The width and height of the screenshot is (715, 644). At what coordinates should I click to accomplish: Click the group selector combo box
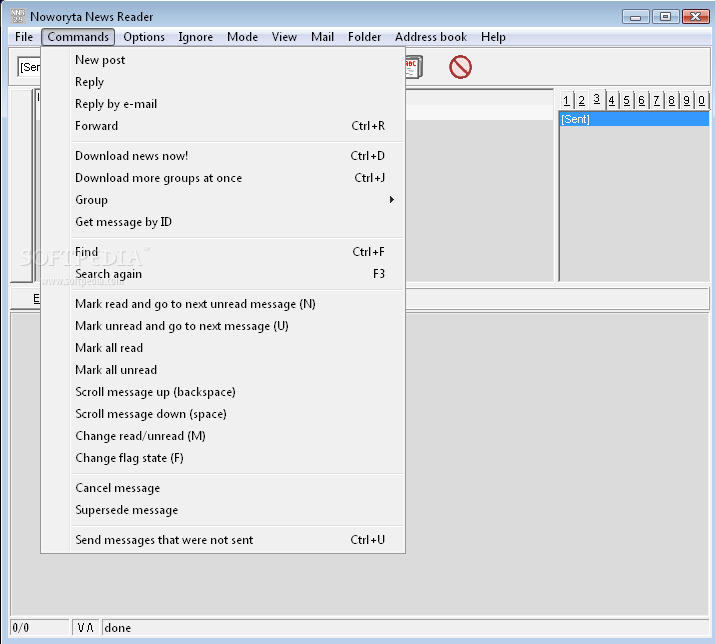[29, 67]
